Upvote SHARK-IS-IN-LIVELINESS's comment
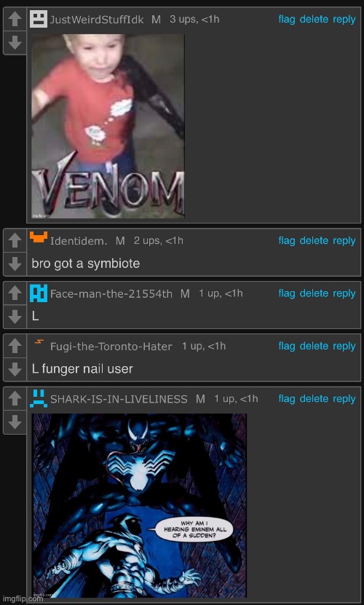 pos(15,398)
